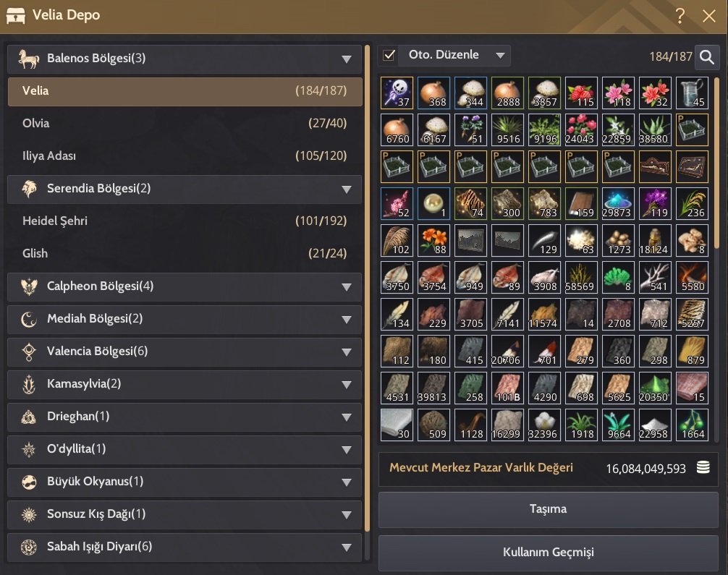Toggle the Oto. Düzenle checkbox

(x=389, y=55)
